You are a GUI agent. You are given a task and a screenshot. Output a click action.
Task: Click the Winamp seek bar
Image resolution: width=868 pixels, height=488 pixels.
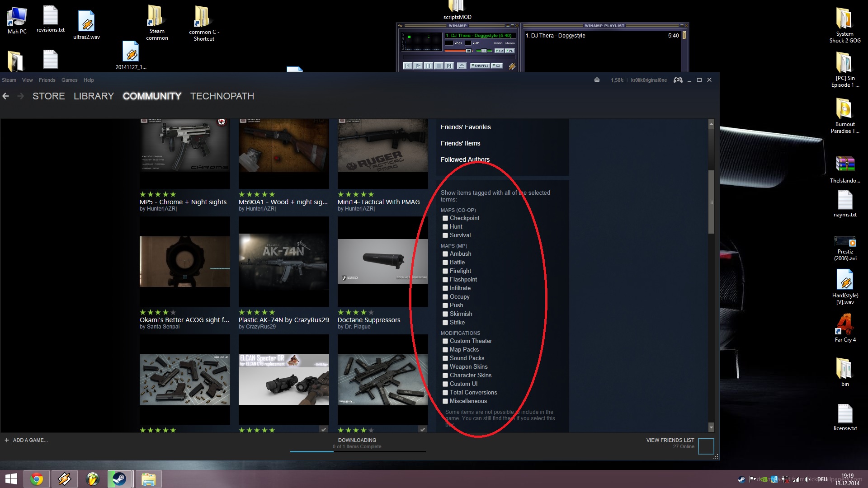point(458,57)
